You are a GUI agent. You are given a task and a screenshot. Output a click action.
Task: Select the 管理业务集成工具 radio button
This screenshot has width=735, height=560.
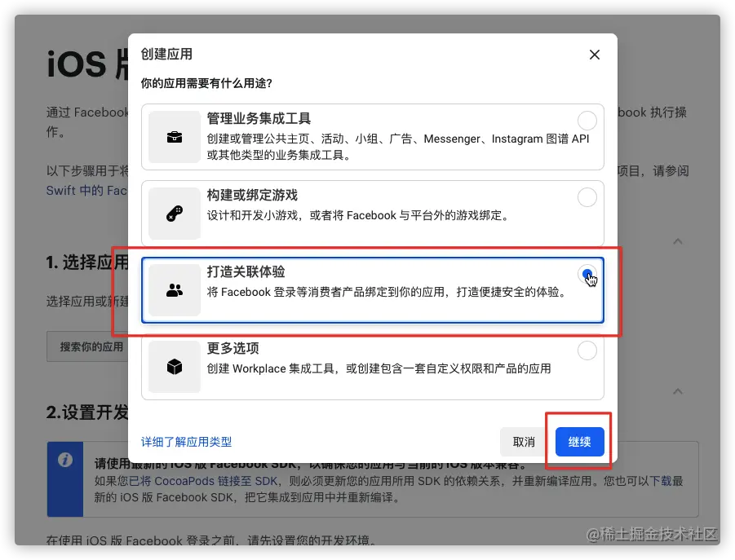pyautogui.click(x=587, y=121)
